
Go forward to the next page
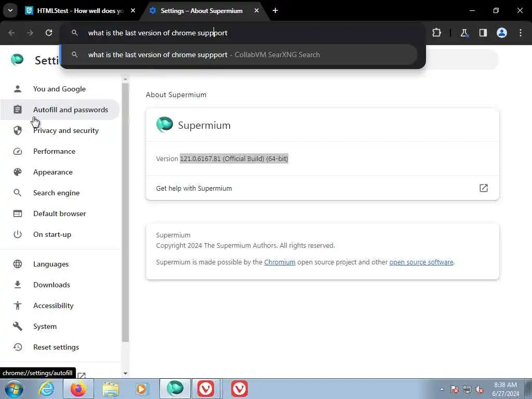click(30, 33)
